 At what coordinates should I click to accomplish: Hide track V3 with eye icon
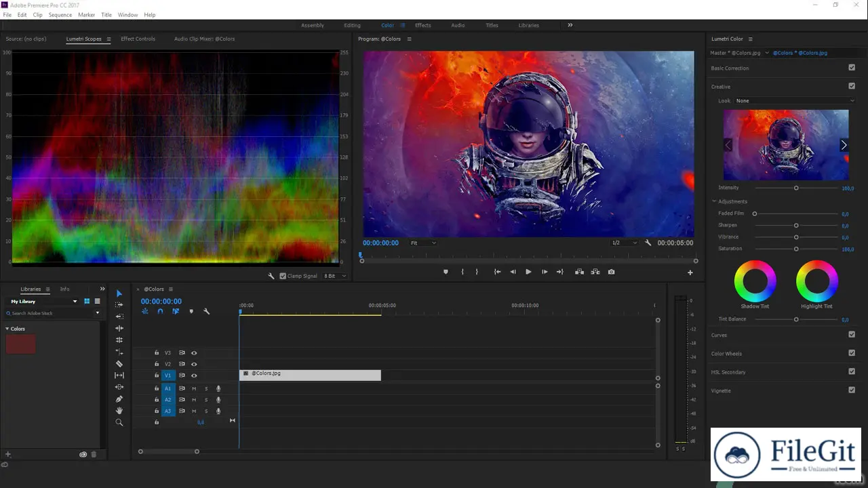(194, 353)
